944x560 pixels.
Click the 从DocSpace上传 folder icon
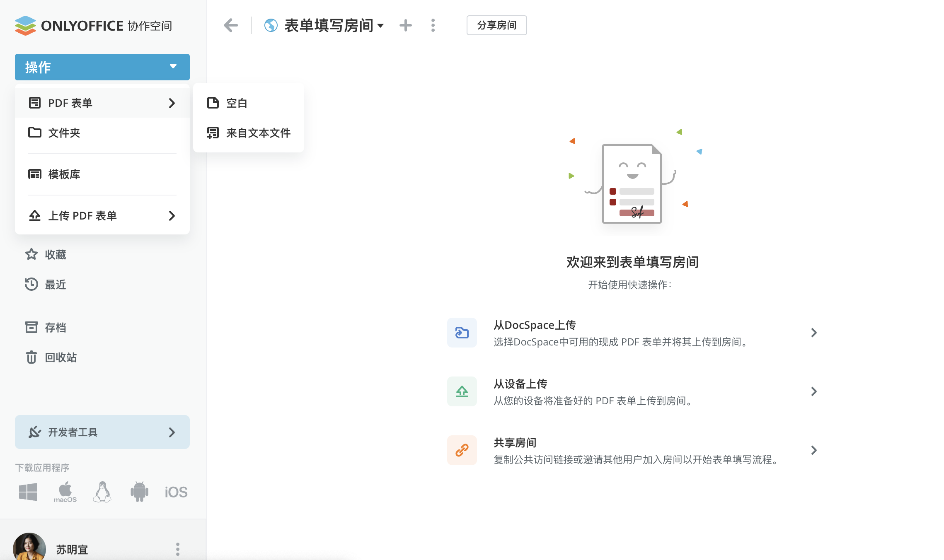pos(462,333)
